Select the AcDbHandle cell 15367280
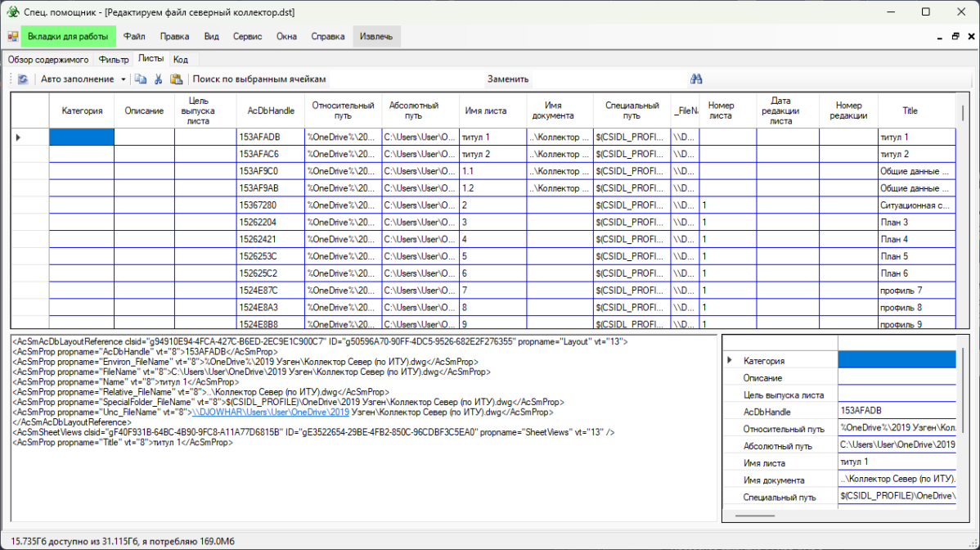The image size is (980, 550). point(269,205)
